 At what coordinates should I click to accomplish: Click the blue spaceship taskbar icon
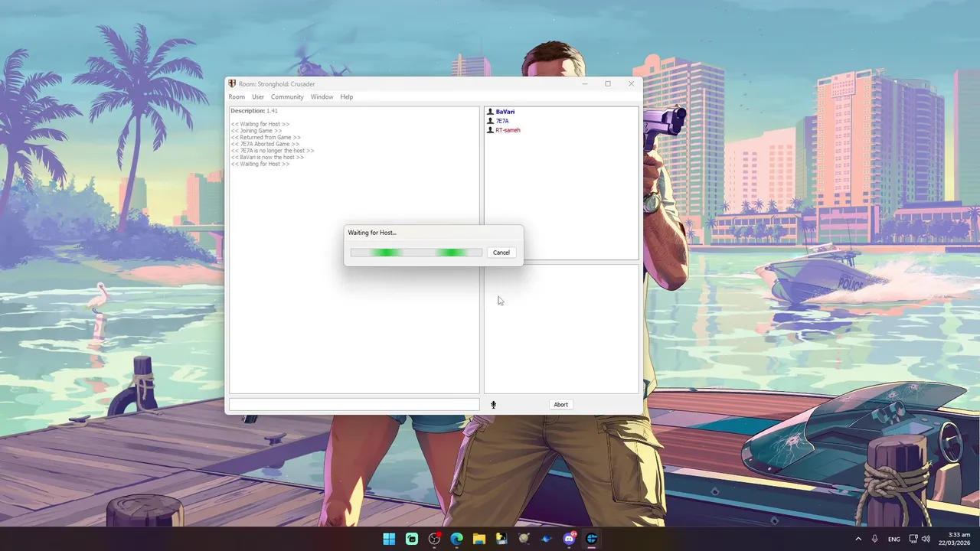click(546, 539)
